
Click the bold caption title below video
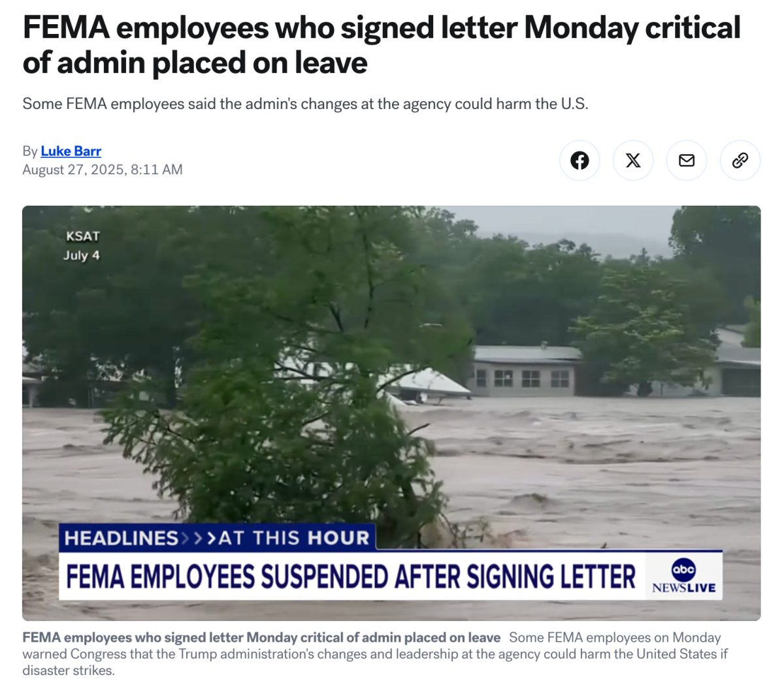(261, 637)
